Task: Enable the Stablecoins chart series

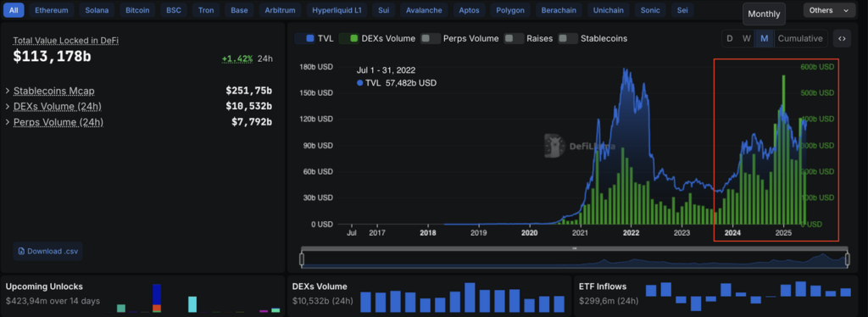Action: (x=593, y=39)
